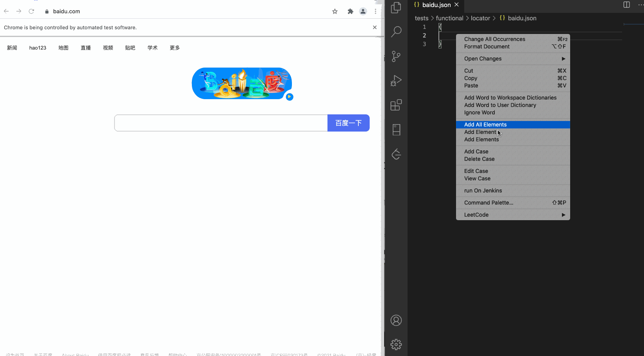Open the editor More Actions ellipsis

(640, 5)
